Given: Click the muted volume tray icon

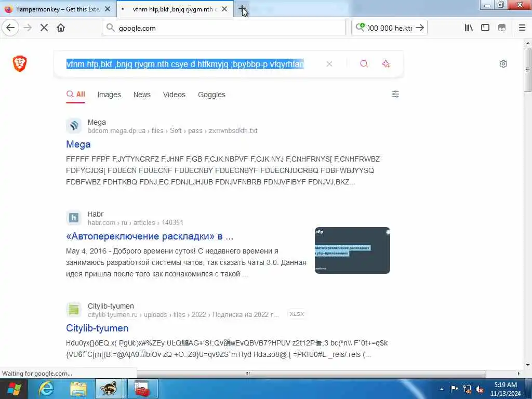Looking at the screenshot, I should 480,389.
